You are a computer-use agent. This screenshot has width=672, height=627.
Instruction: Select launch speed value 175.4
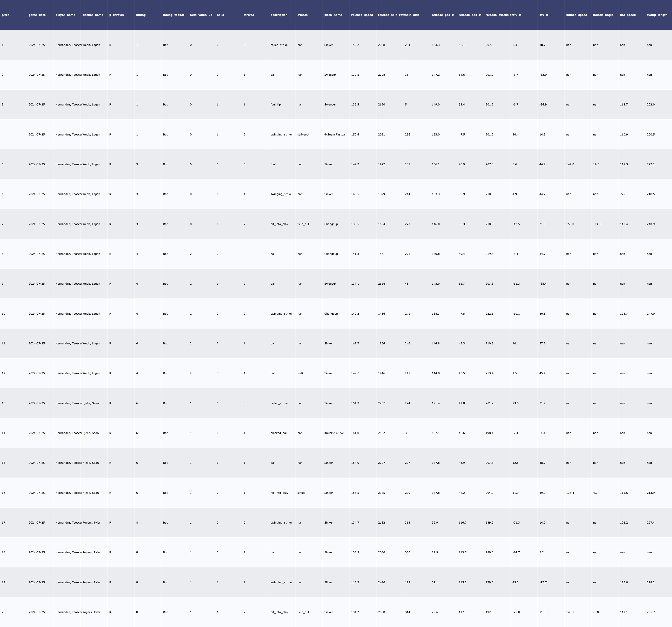click(x=570, y=493)
